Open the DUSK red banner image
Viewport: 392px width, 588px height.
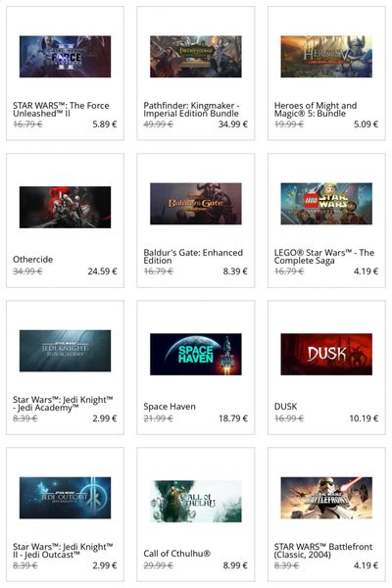point(326,354)
